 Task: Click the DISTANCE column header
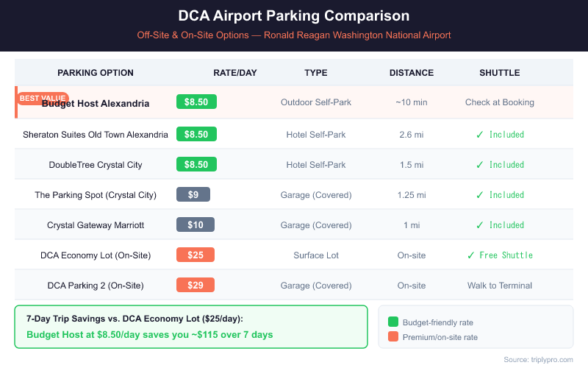pyautogui.click(x=412, y=73)
